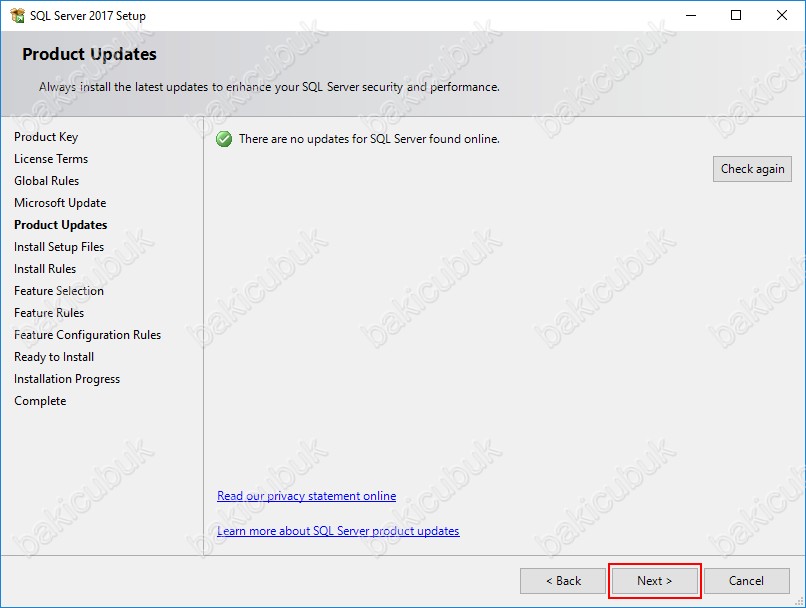Select the Microsoft Update step
Image resolution: width=806 pixels, height=608 pixels.
tap(60, 203)
